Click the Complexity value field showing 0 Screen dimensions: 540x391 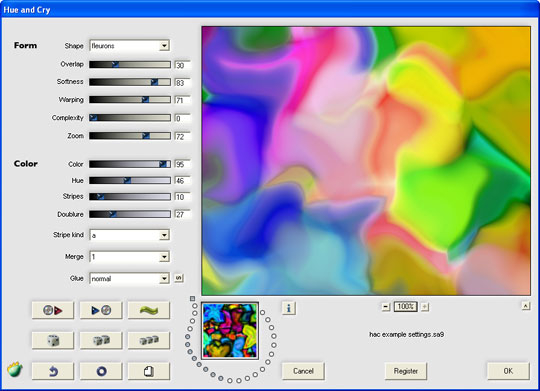(182, 119)
